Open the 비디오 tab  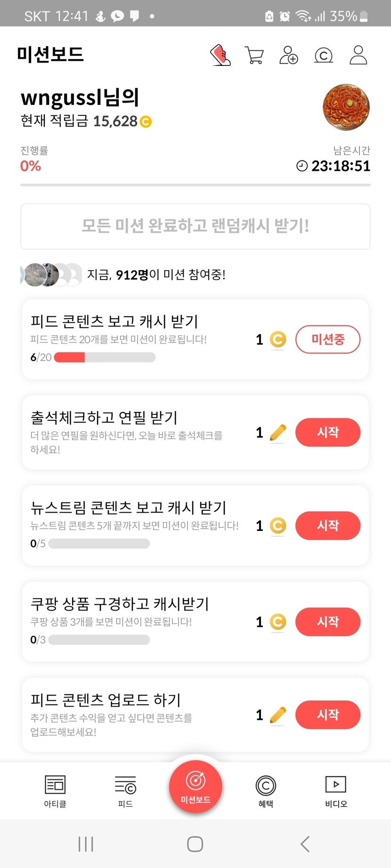336,791
